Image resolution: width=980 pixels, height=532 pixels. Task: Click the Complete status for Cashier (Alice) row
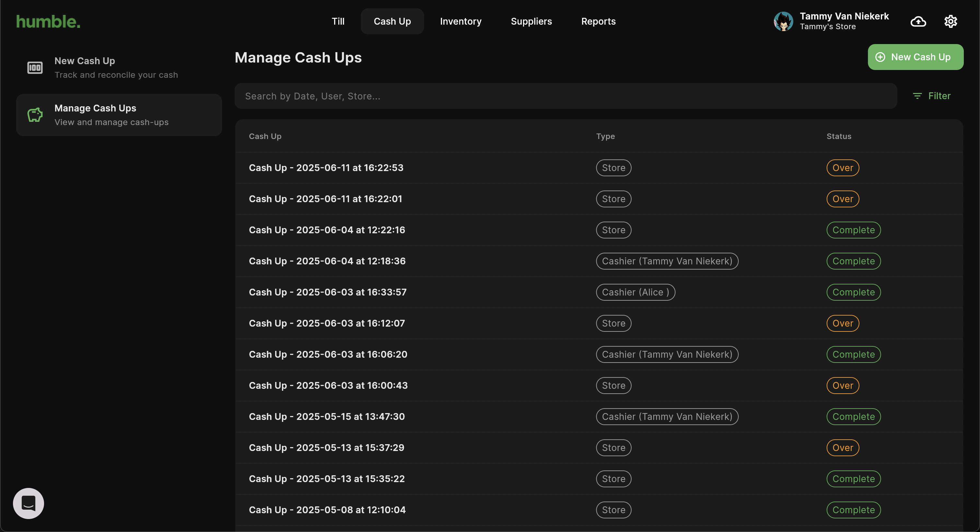click(853, 292)
